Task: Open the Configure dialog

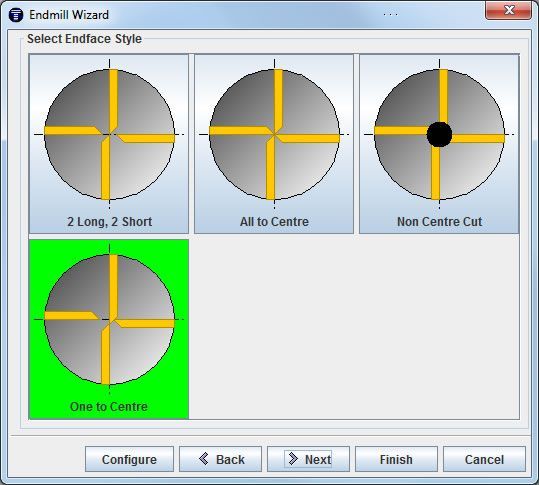Action: click(129, 459)
